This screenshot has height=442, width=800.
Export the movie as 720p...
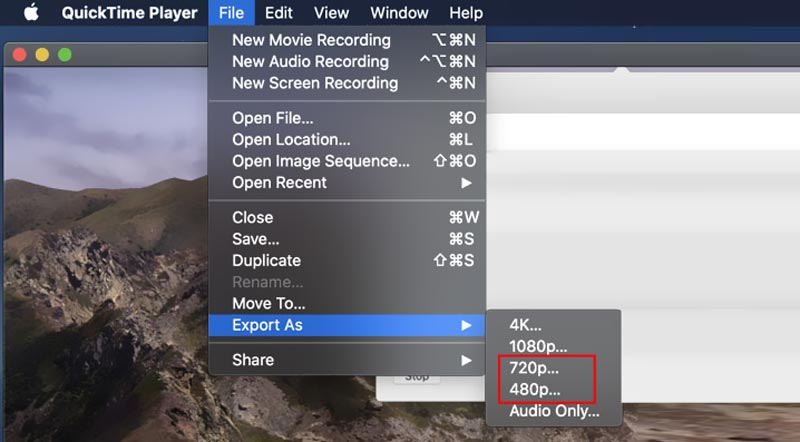pos(554,367)
